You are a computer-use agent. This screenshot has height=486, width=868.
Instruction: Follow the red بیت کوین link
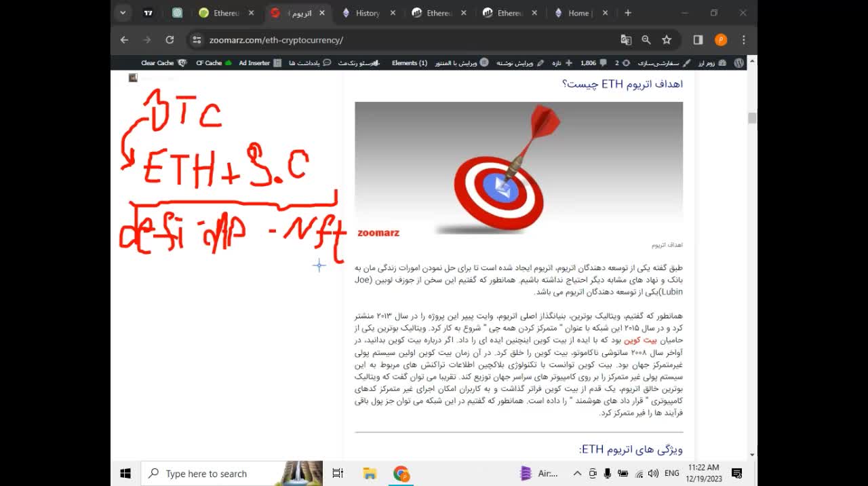point(641,340)
